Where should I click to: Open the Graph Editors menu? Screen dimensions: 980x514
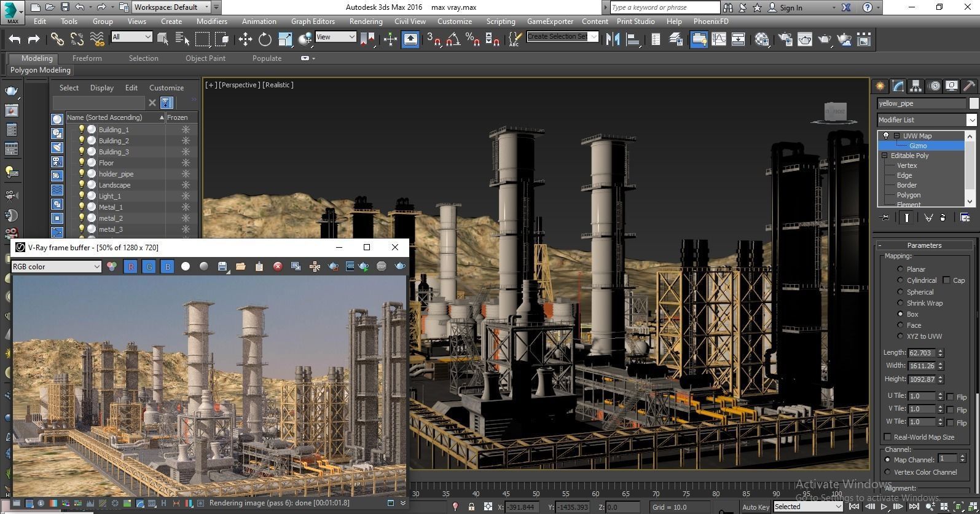coord(313,21)
